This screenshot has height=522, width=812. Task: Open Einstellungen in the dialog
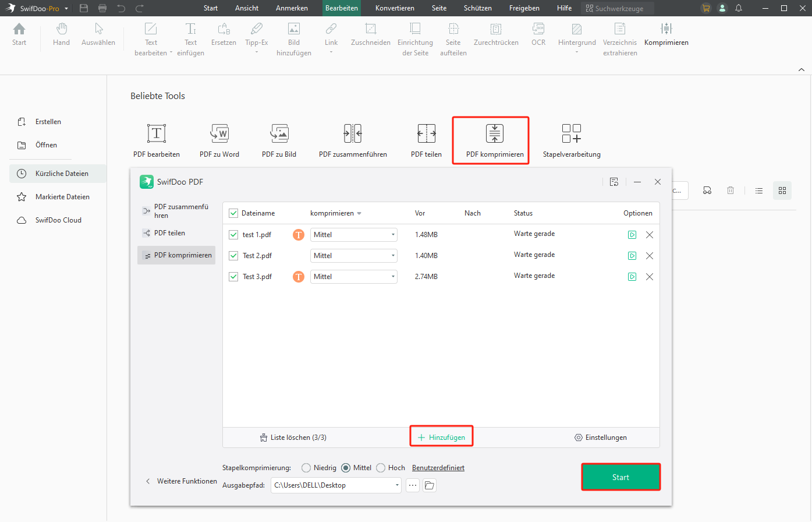click(x=601, y=438)
